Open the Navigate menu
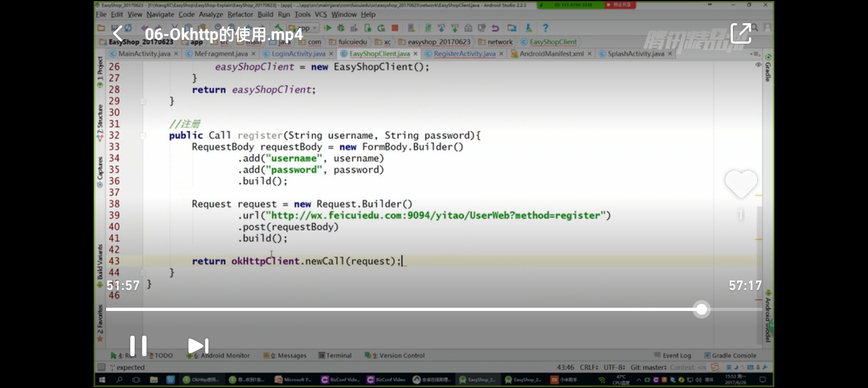The height and width of the screenshot is (388, 868). [x=160, y=15]
